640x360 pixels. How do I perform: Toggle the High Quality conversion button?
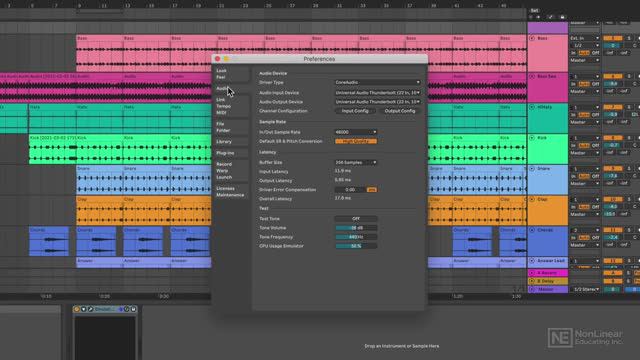356,141
